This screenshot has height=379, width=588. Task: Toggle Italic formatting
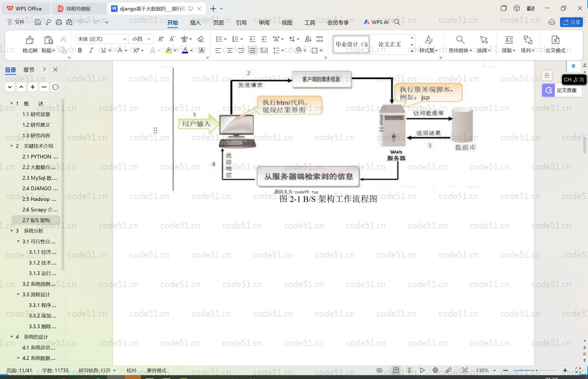(x=91, y=50)
